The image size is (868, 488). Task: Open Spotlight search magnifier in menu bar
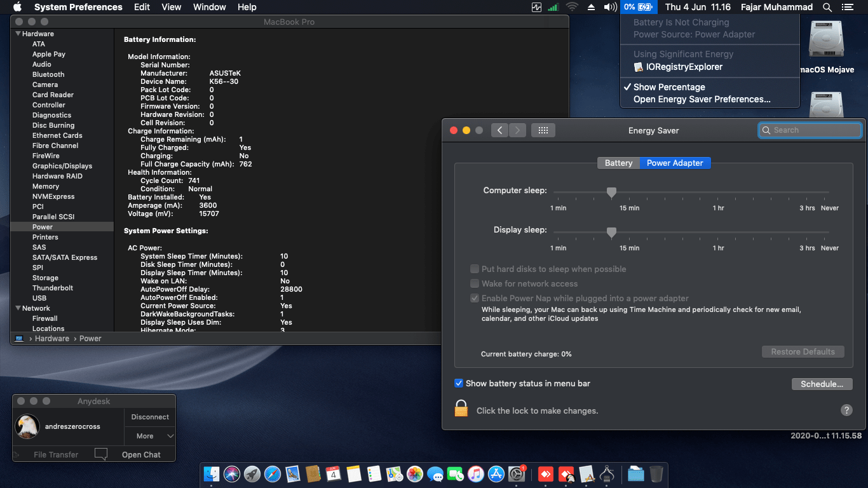pos(827,7)
